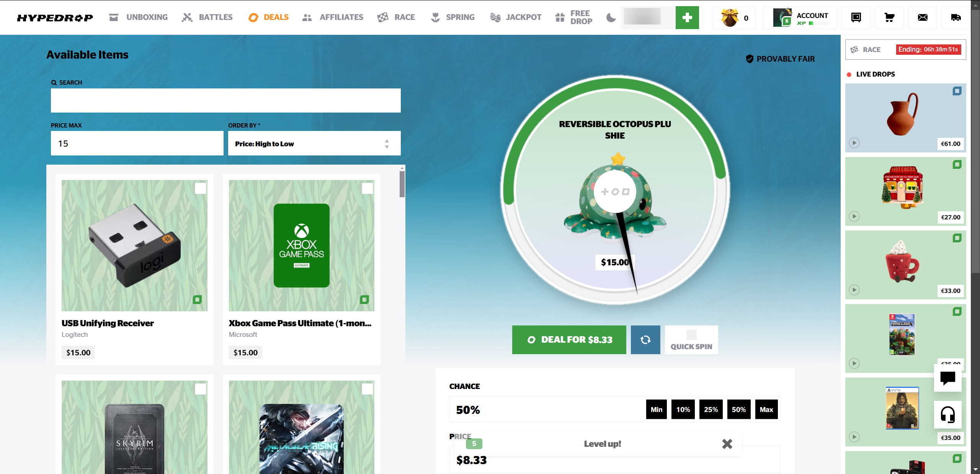
Task: Close the Level up notification
Action: tap(727, 444)
